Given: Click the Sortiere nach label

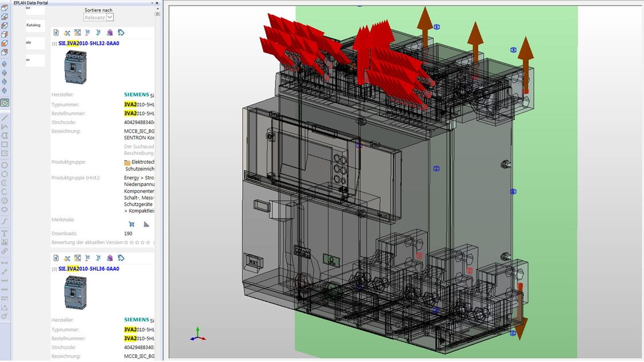Looking at the screenshot, I should click(x=98, y=10).
